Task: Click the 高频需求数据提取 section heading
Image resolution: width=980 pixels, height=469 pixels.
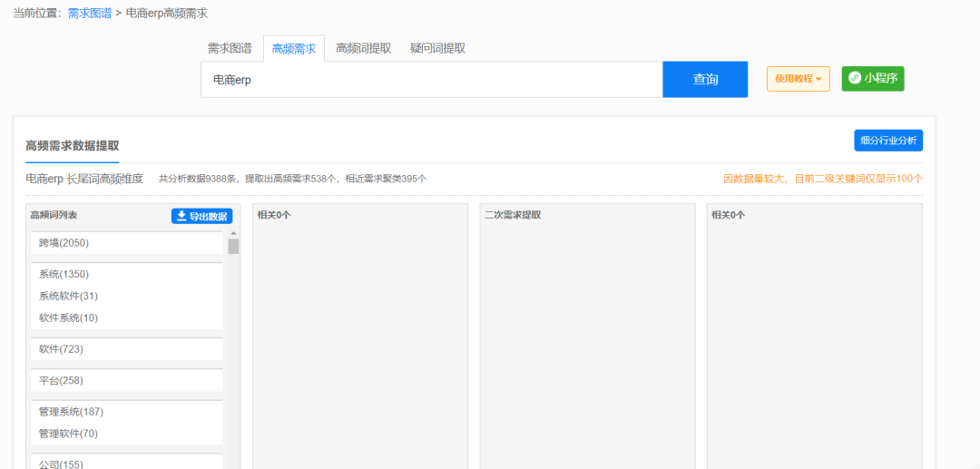Action: [x=73, y=146]
